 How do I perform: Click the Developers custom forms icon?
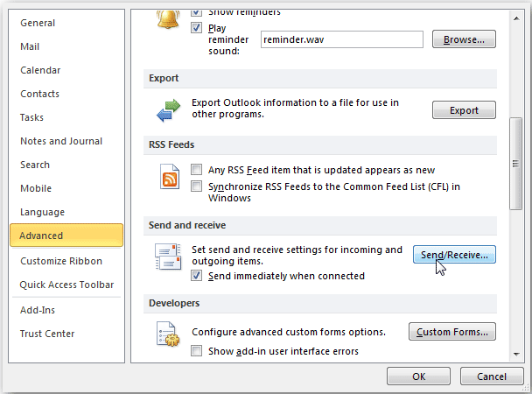[167, 335]
